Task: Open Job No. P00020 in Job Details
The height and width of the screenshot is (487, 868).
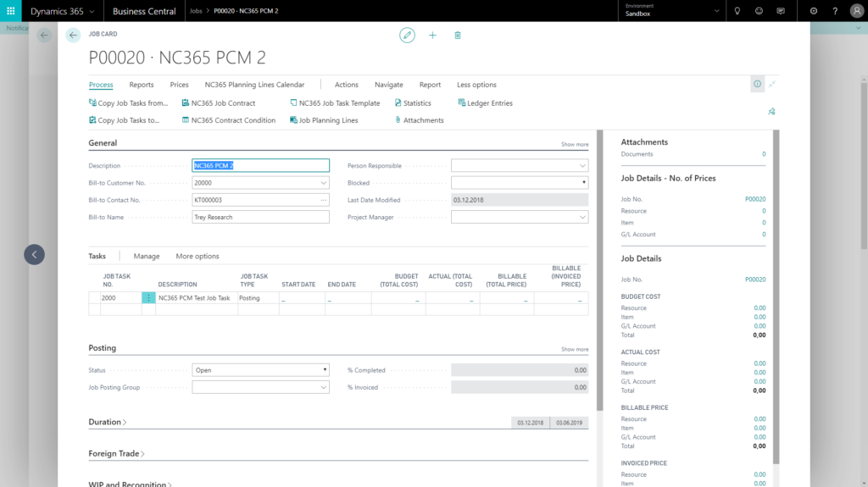Action: [x=755, y=279]
